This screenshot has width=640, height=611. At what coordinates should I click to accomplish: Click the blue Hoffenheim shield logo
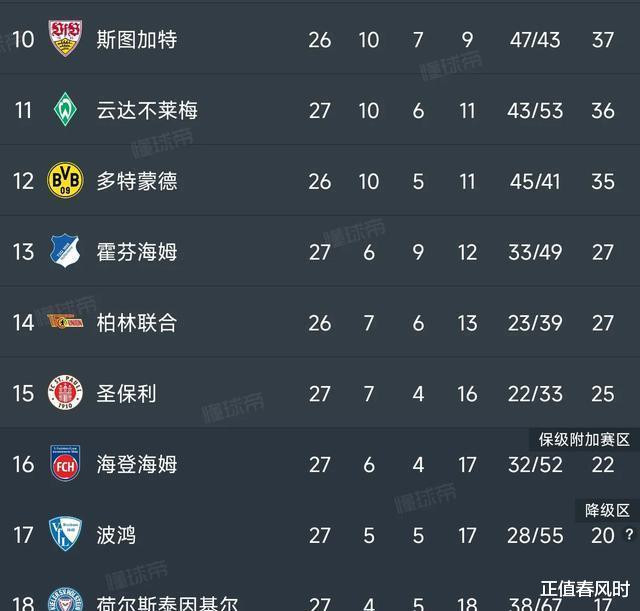[65, 251]
